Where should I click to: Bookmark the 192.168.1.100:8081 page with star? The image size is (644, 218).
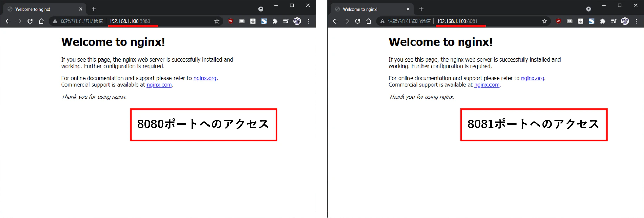coord(545,21)
